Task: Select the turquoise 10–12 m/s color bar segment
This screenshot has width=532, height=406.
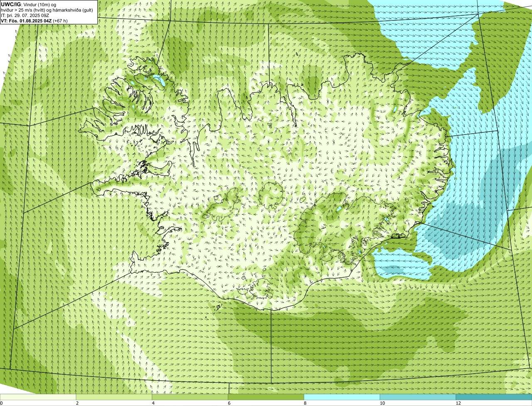Action: click(418, 397)
